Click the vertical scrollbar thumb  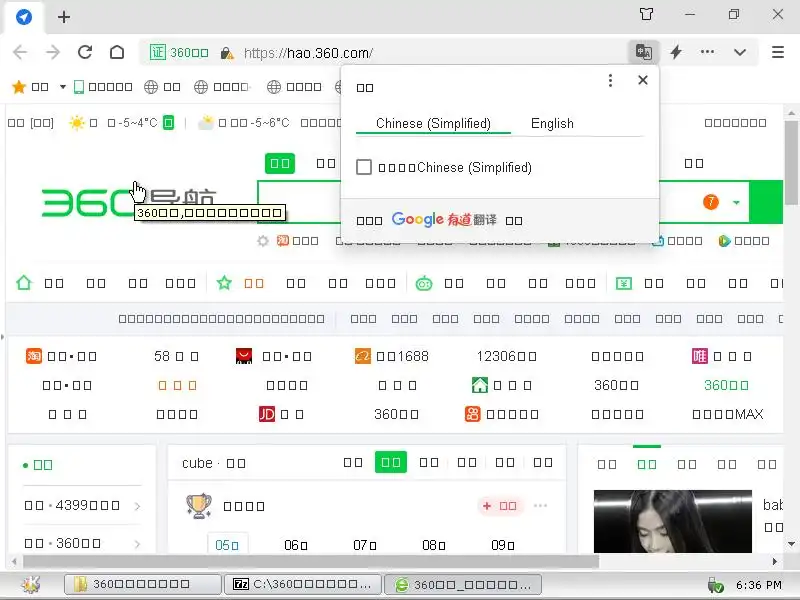pyautogui.click(x=791, y=162)
